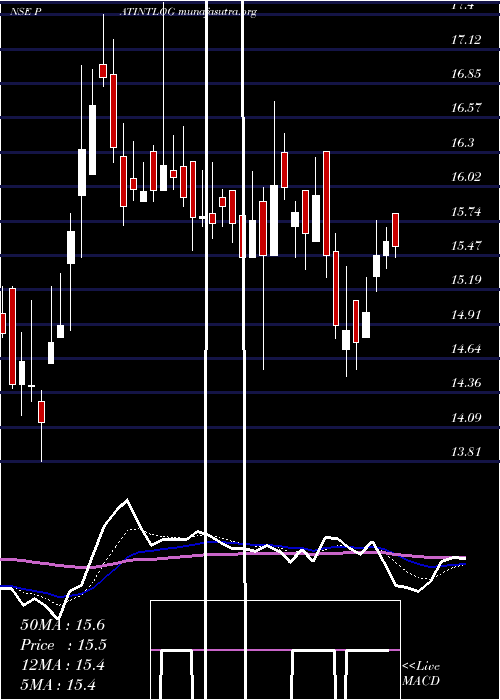This screenshot has height=700, width=500.
Task: Click the 14.91 price axis label
Action: pos(466,315)
